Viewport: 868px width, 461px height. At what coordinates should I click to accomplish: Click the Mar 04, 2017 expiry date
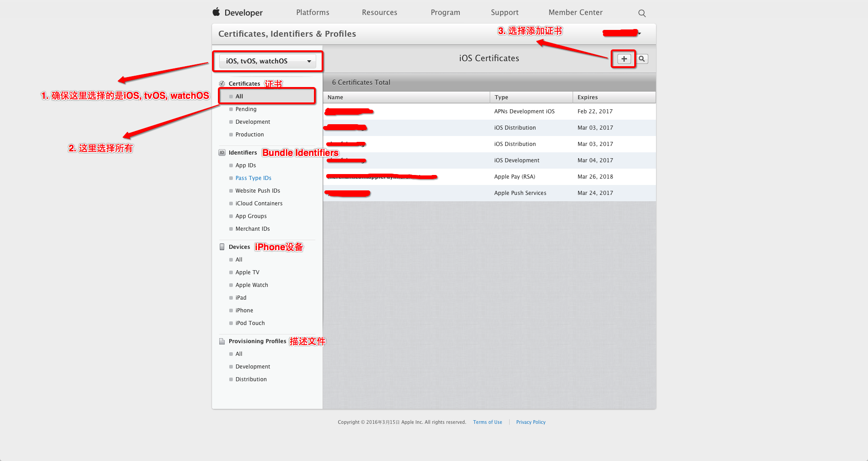595,160
